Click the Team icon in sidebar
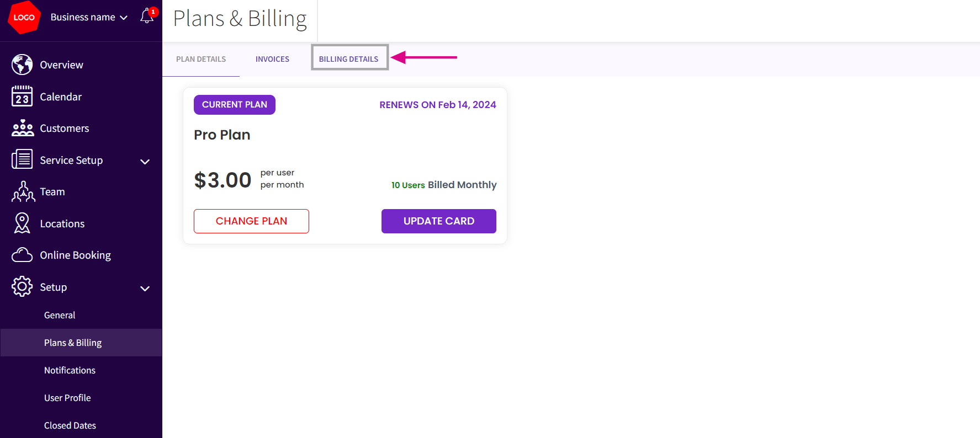Image resolution: width=980 pixels, height=438 pixels. 23,192
